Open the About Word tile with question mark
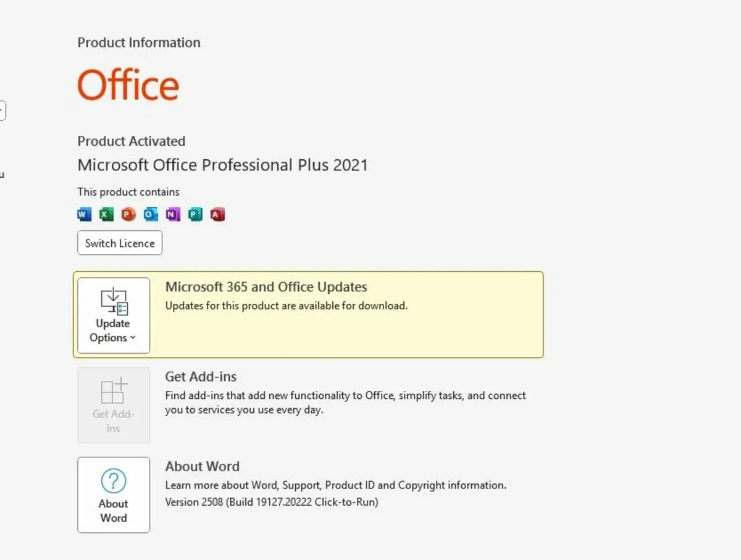This screenshot has width=741, height=560. (114, 495)
